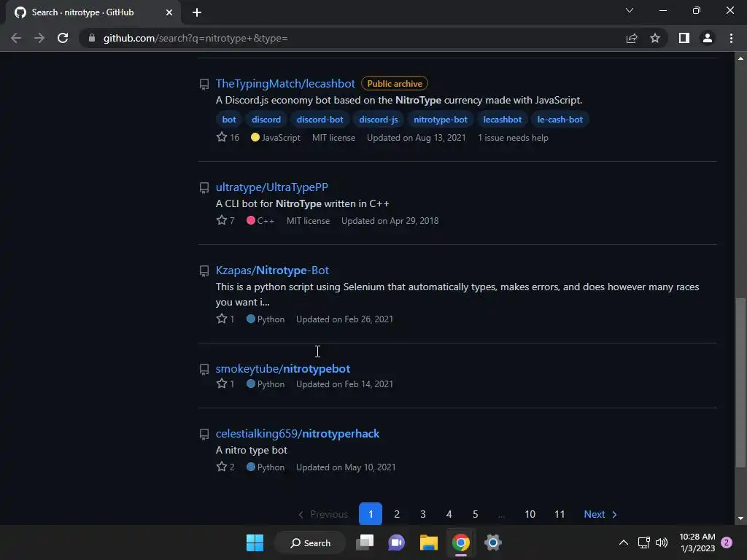This screenshot has height=560, width=747.
Task: Toggle the Chrome side panel icon
Action: [684, 38]
